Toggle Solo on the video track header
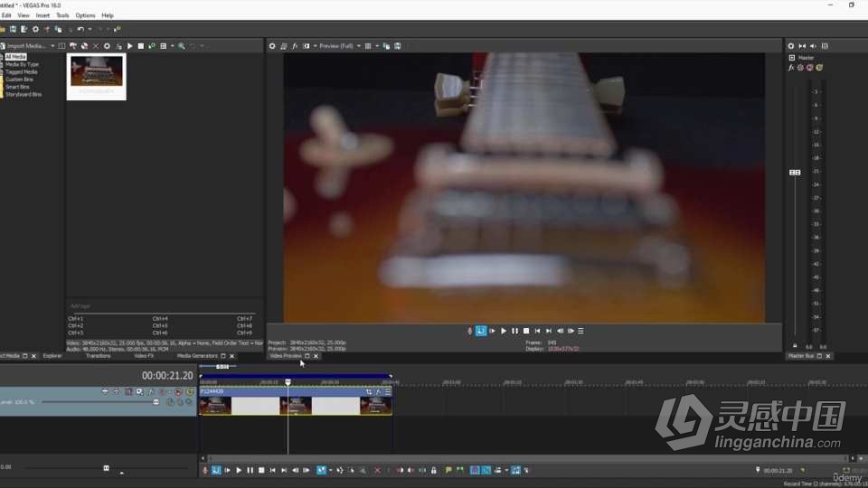 (x=189, y=391)
